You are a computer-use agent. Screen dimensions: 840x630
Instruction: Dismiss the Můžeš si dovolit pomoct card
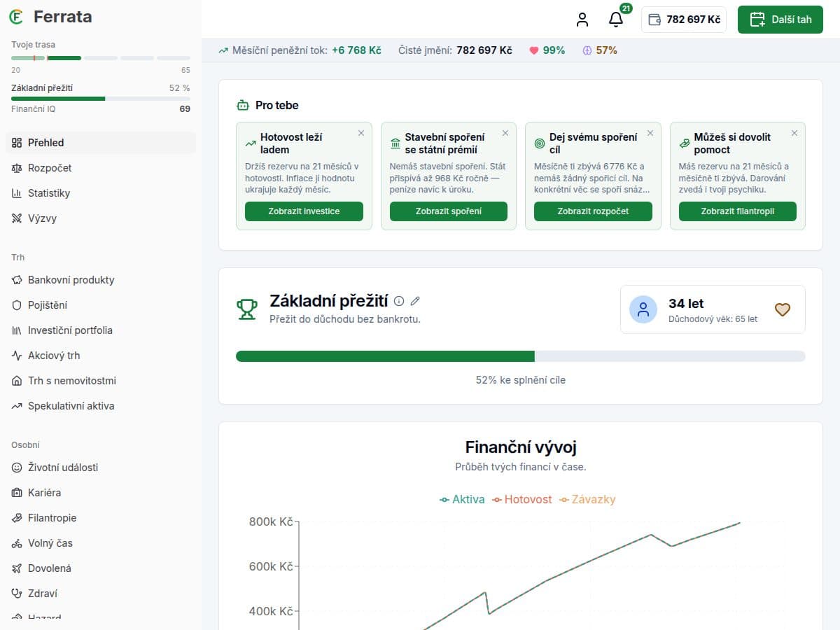794,133
